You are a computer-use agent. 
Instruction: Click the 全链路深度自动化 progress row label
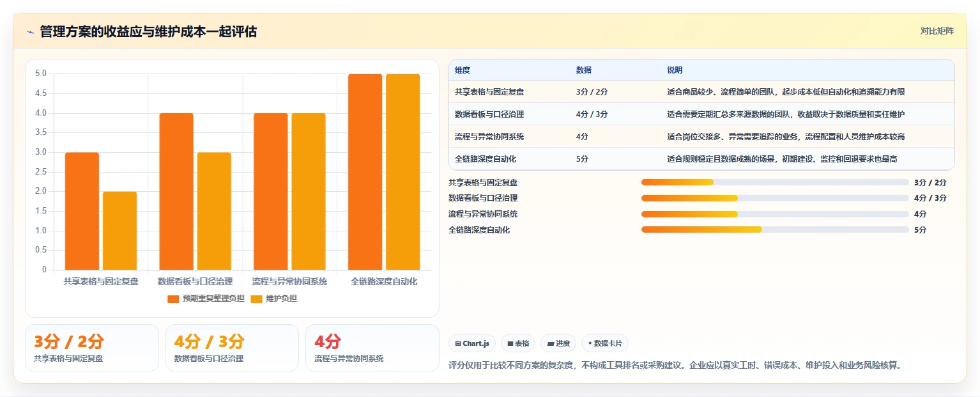[x=479, y=230]
